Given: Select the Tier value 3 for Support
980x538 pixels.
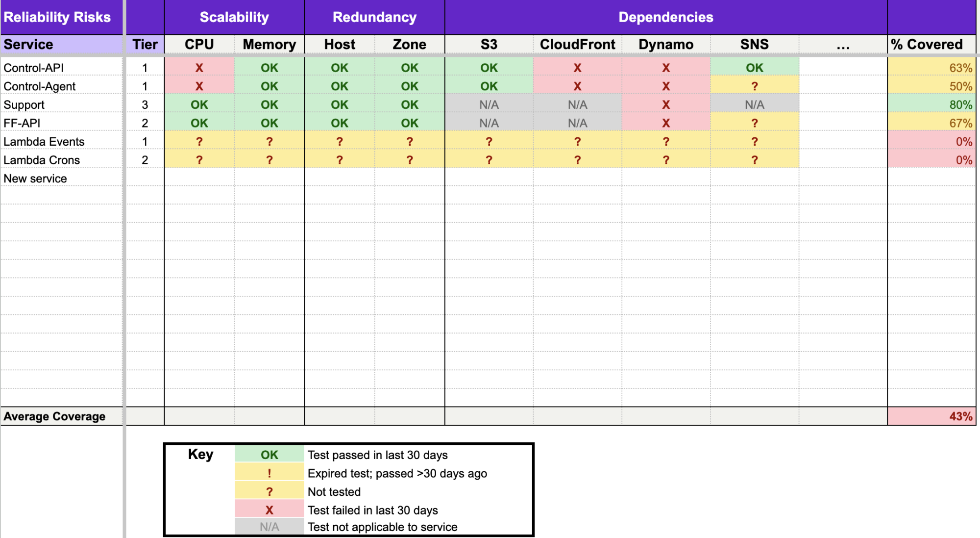Looking at the screenshot, I should point(145,104).
